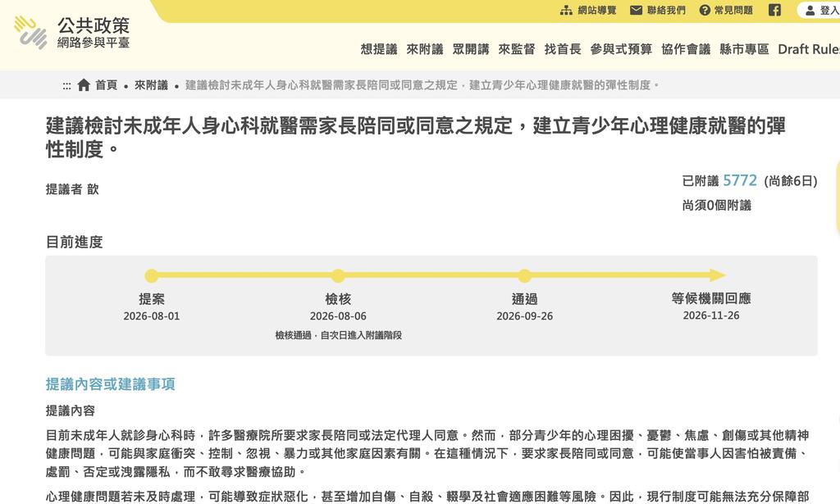Click the 目前進度 heading
This screenshot has height=504, width=840.
(75, 242)
